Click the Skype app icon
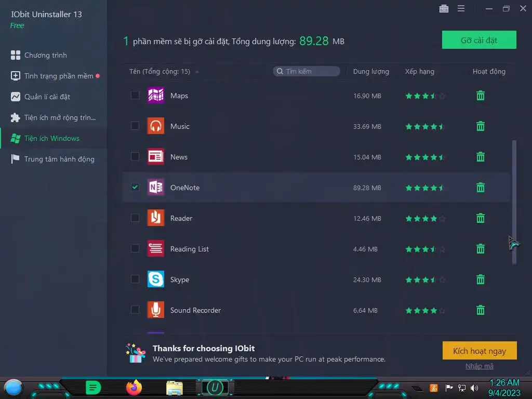 156,279
